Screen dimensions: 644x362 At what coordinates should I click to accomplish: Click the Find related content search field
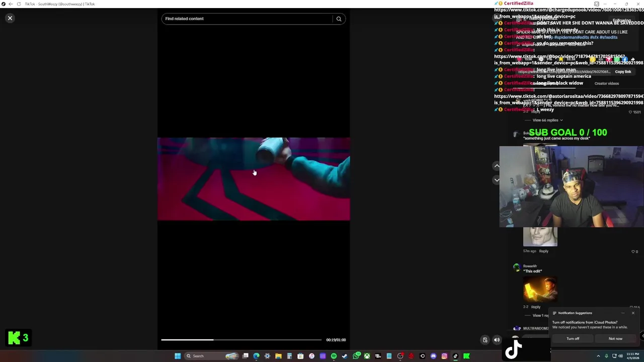click(247, 19)
